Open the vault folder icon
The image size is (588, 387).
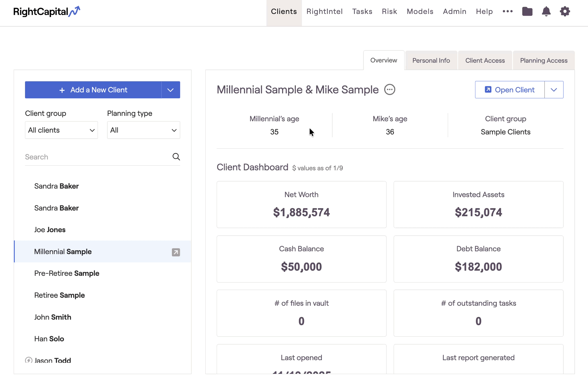click(527, 11)
